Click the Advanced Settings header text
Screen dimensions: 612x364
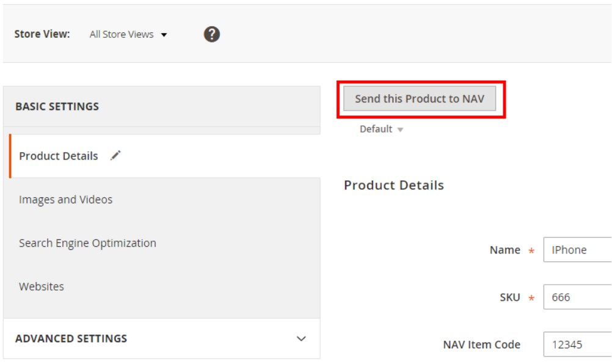point(71,338)
